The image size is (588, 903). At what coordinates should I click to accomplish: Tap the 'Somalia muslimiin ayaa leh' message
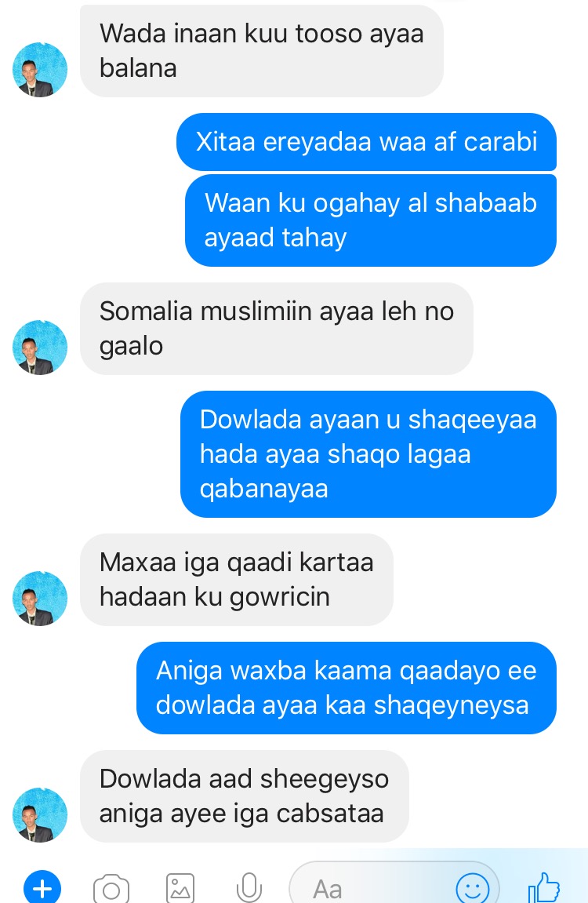276,328
